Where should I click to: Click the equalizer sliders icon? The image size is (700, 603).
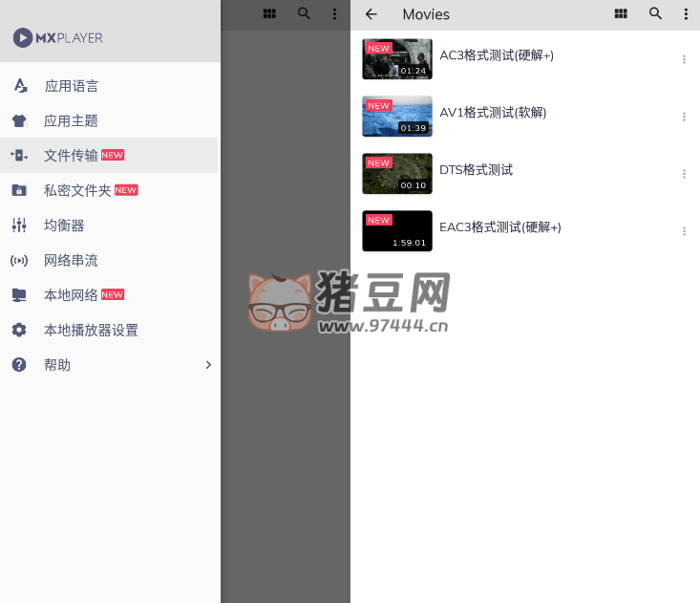[19, 226]
